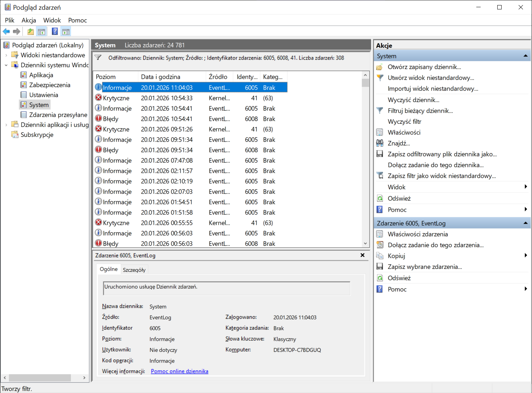Click the funnel icon for Filtruj bieżący dziennik
Viewport: 532px width, 393px height.
point(380,111)
